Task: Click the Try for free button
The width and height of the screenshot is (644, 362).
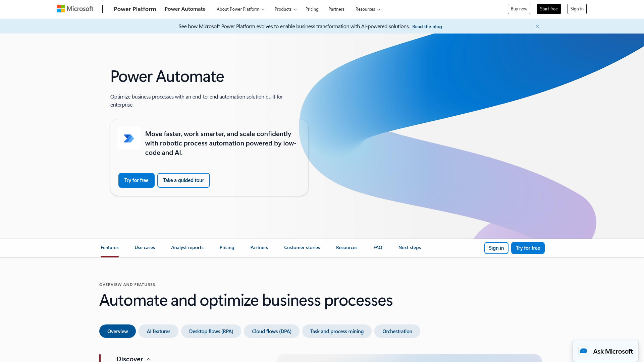Action: click(136, 180)
